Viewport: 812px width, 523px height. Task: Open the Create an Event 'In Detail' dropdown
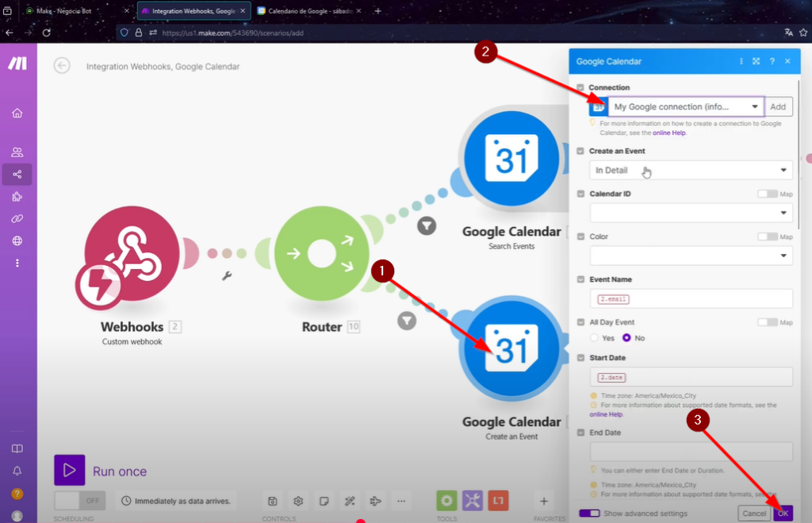pyautogui.click(x=691, y=170)
